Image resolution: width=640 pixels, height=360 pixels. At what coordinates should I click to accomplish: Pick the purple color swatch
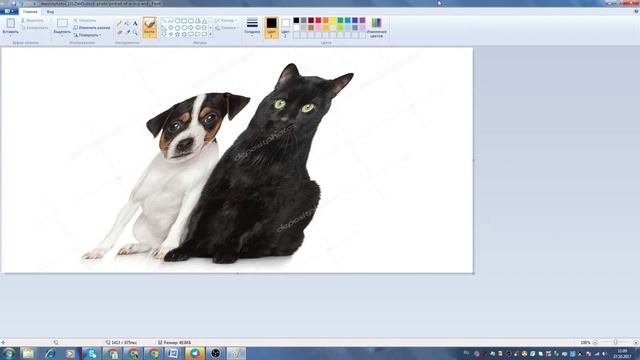coord(362,20)
